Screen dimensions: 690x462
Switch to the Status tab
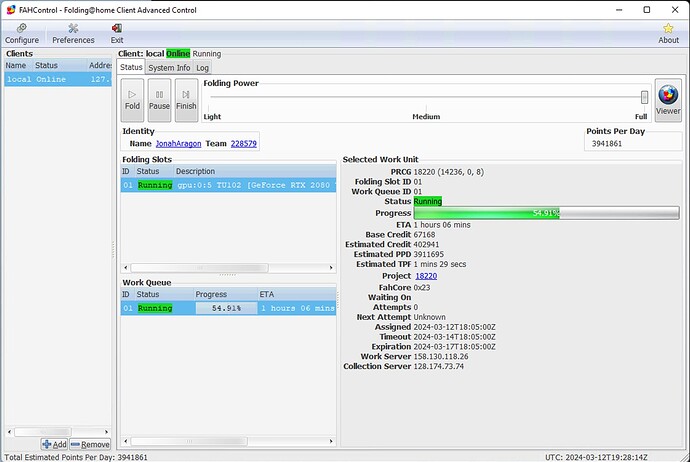pos(131,67)
